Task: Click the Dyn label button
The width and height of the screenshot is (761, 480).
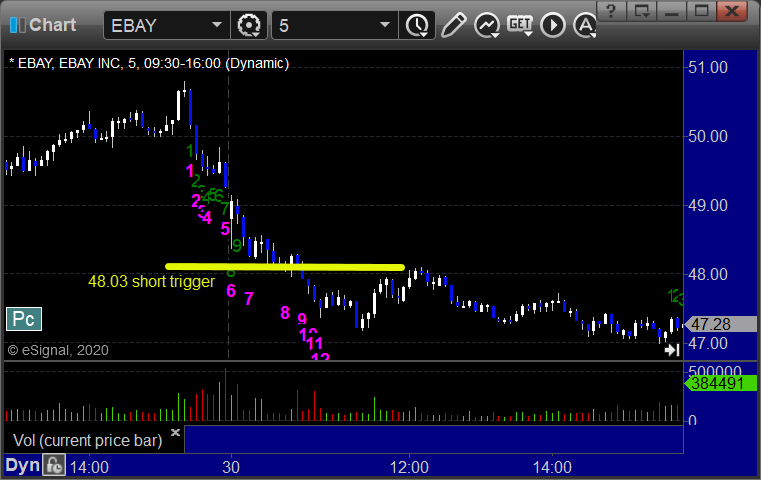Action: 22,465
